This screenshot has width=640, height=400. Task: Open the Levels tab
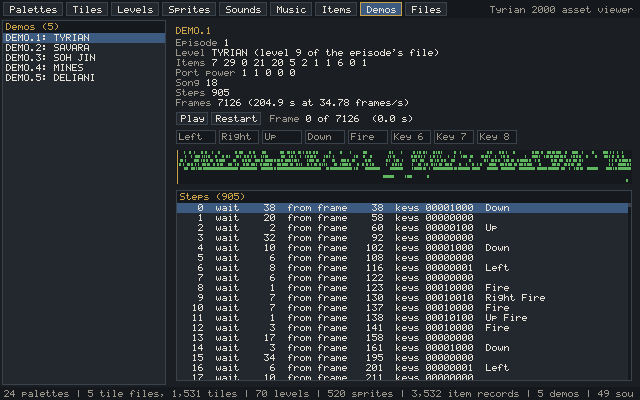point(135,9)
